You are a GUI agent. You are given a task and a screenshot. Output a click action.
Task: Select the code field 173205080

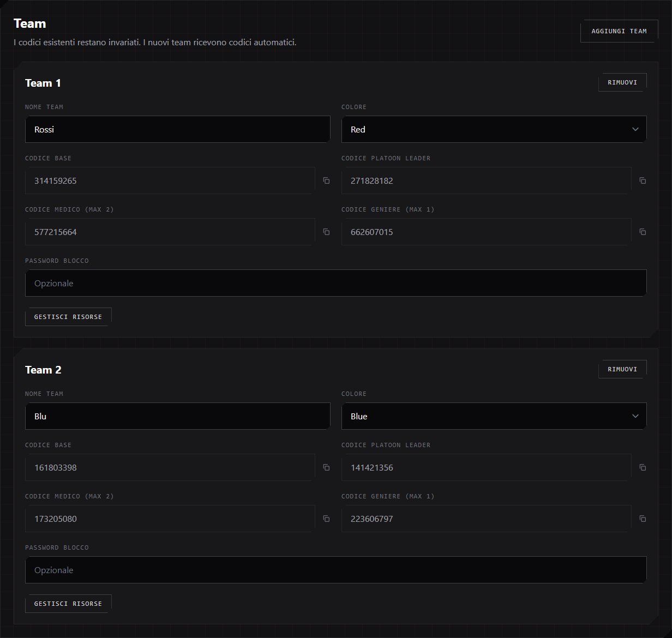[x=170, y=519]
